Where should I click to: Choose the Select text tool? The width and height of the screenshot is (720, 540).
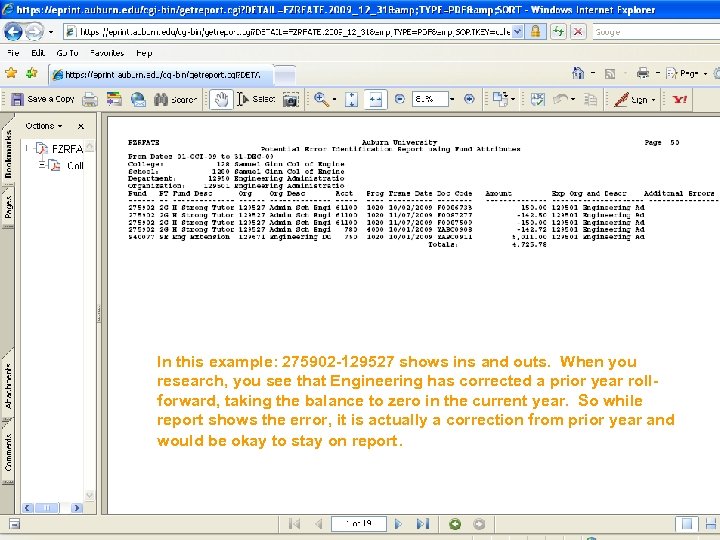(x=256, y=99)
